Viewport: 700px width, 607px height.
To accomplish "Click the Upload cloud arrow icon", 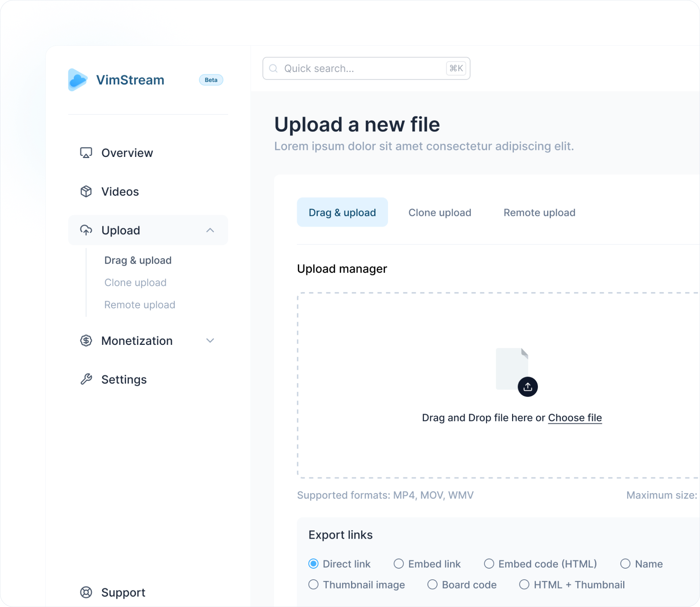I will pyautogui.click(x=86, y=230).
